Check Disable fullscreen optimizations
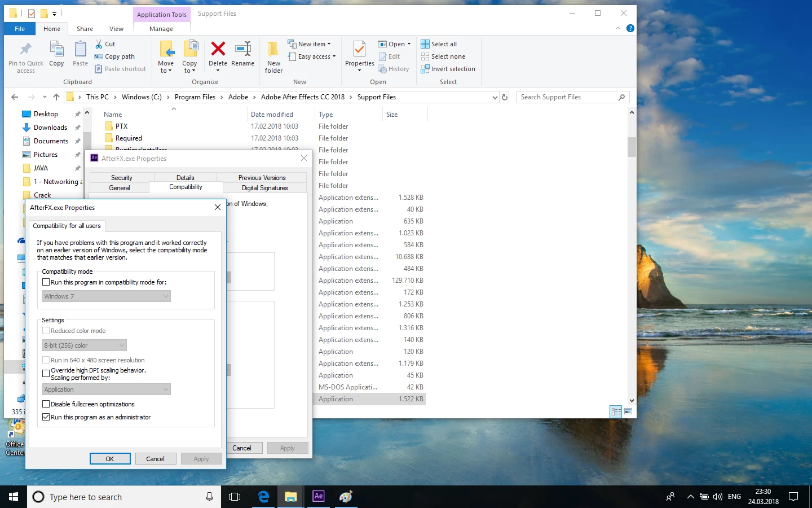Image resolution: width=812 pixels, height=508 pixels. [x=46, y=404]
